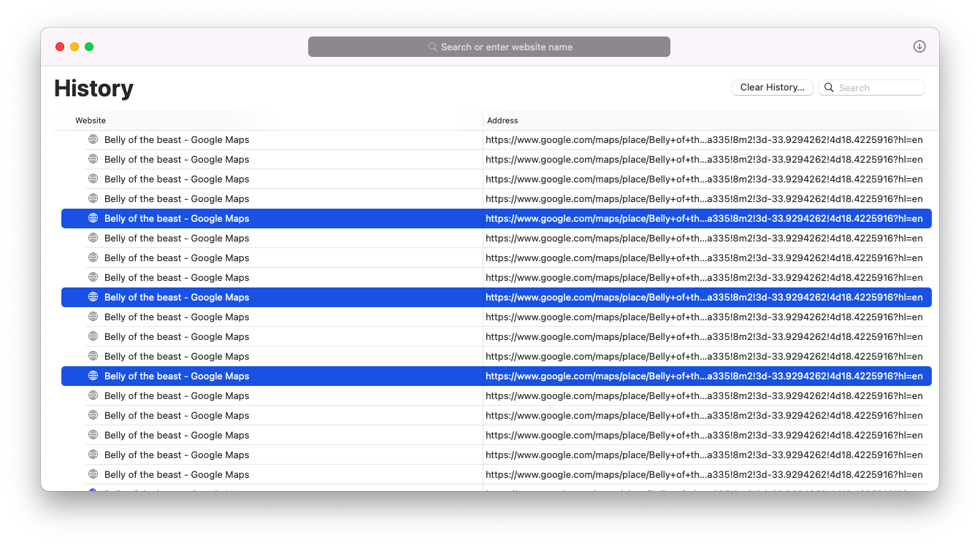The width and height of the screenshot is (980, 545).
Task: Click the magnifying glass in the address bar
Action: [x=431, y=46]
